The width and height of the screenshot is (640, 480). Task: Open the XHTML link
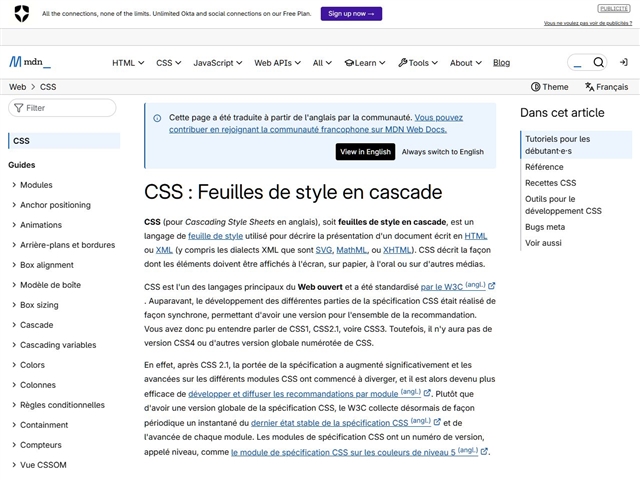point(397,250)
